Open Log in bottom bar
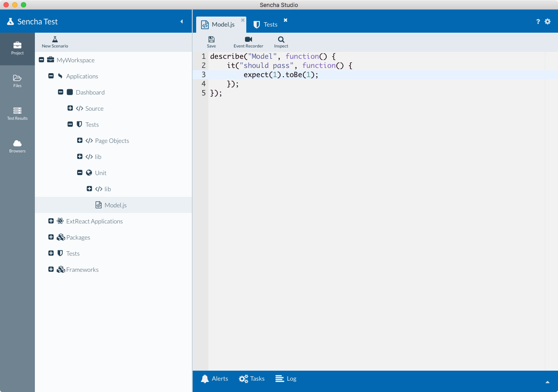 pos(286,379)
